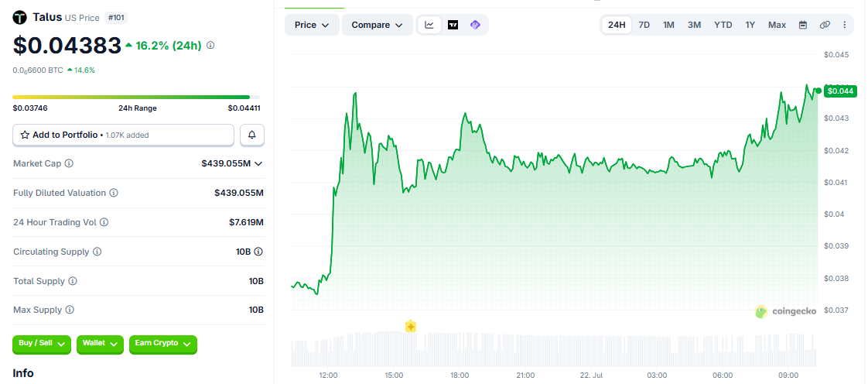Click the star Add to Portfolio button

123,135
